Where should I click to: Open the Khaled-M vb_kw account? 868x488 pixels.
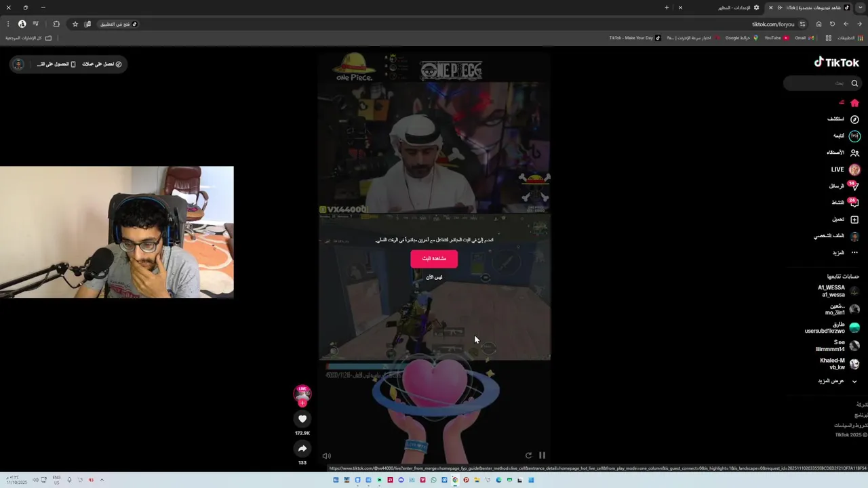[x=840, y=364]
